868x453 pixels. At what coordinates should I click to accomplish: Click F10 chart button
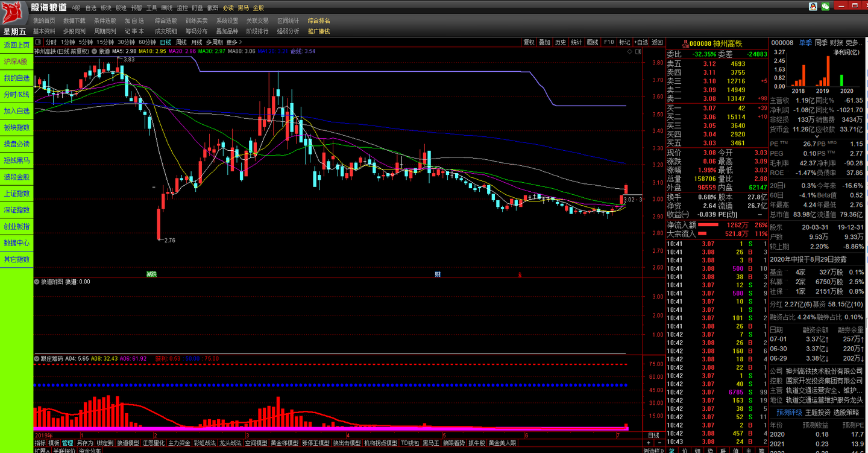click(x=608, y=42)
